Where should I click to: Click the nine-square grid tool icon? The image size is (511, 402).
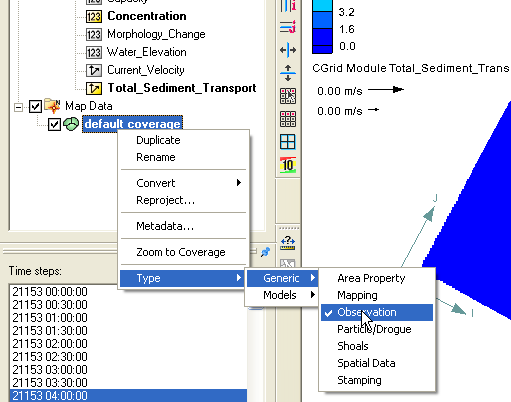(x=288, y=119)
